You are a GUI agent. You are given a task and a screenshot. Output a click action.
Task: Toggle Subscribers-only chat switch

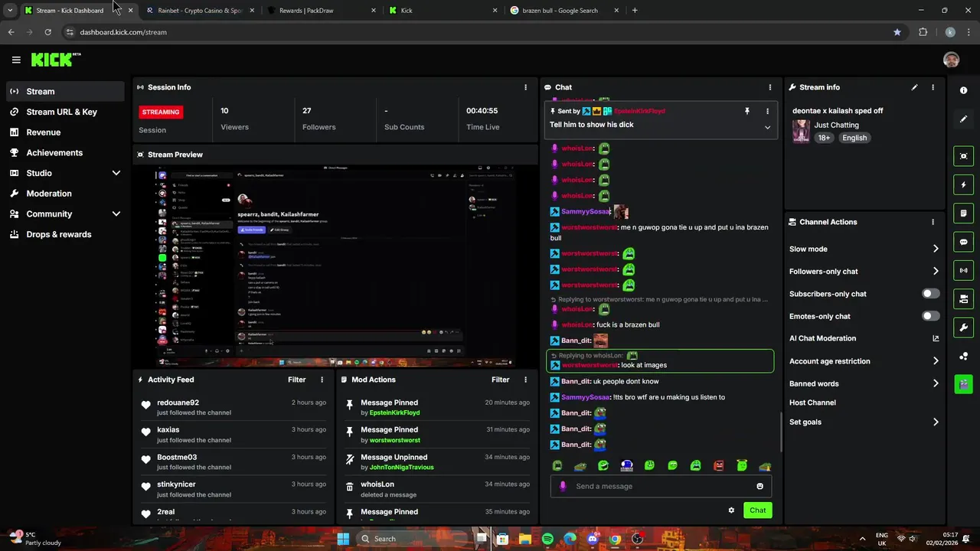pyautogui.click(x=930, y=294)
